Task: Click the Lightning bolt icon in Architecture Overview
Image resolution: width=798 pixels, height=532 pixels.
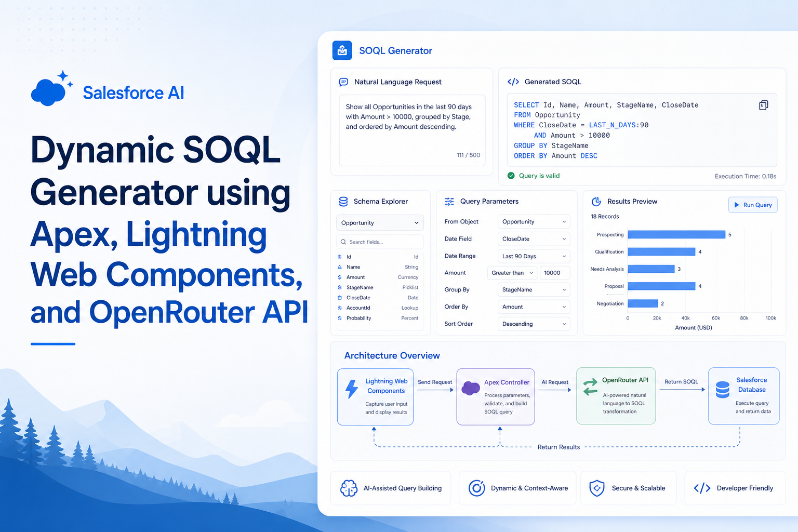Action: [352, 389]
